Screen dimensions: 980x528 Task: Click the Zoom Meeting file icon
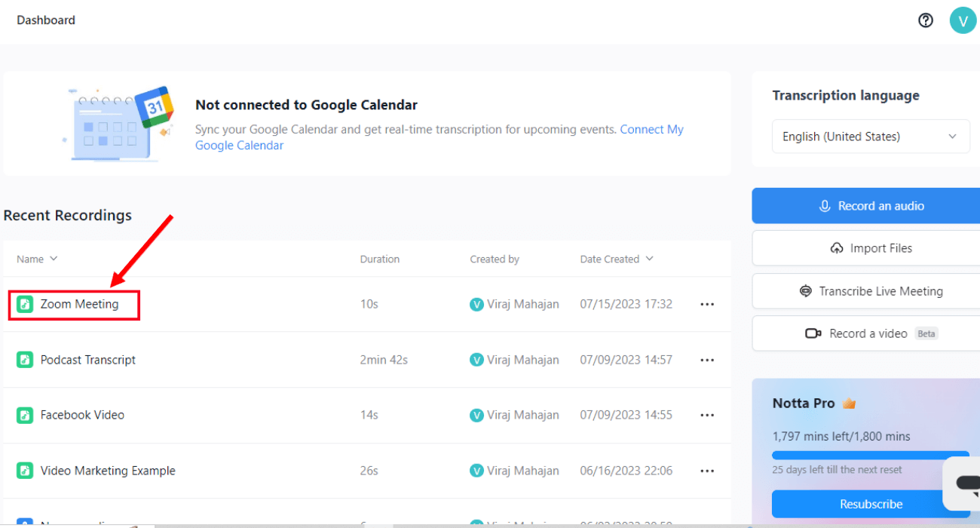(x=25, y=304)
